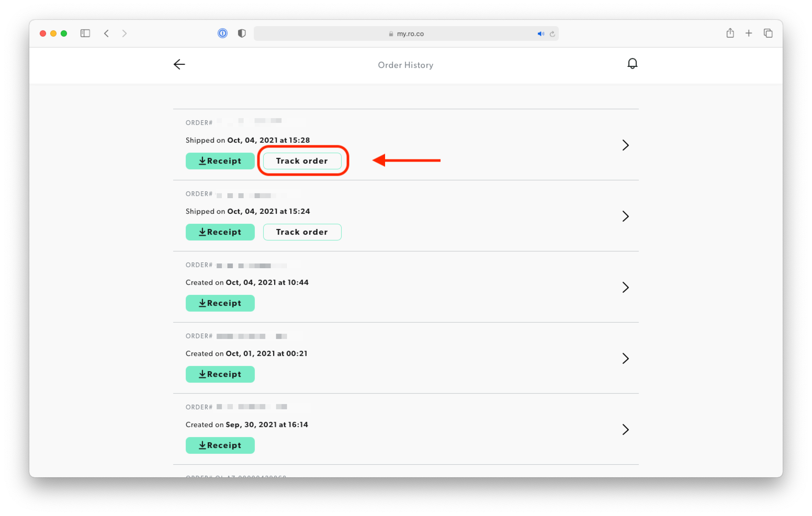Select the 'Created on Oct, 01, 2021 at 00:21' text
Image resolution: width=812 pixels, height=516 pixels.
tap(246, 353)
